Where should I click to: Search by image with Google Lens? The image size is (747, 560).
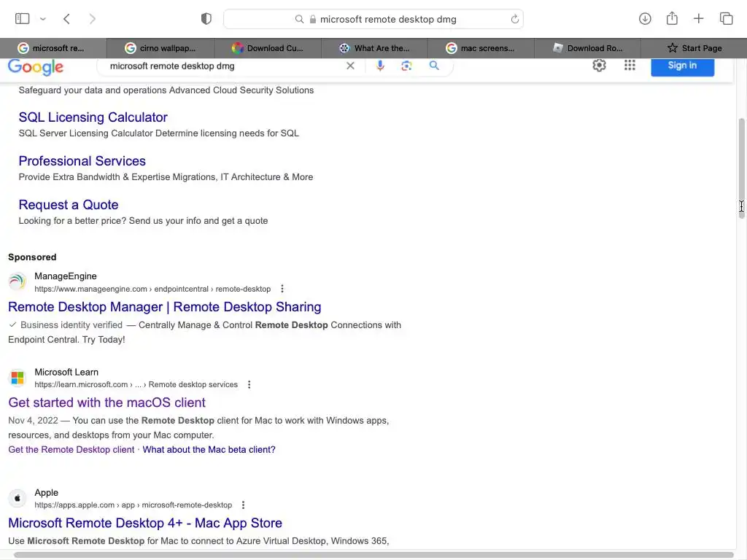(406, 66)
